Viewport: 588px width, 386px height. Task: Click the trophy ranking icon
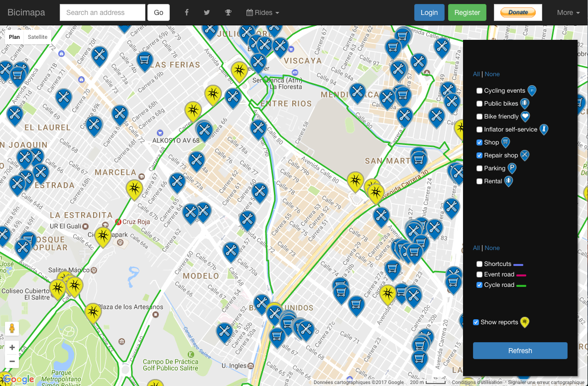(x=228, y=12)
